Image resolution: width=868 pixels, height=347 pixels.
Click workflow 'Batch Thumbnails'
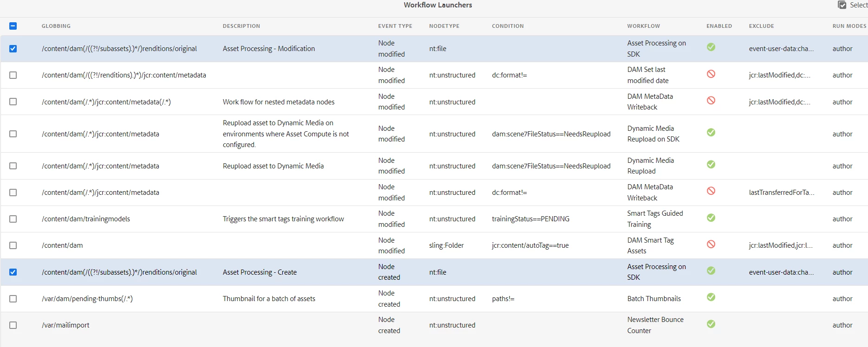654,299
